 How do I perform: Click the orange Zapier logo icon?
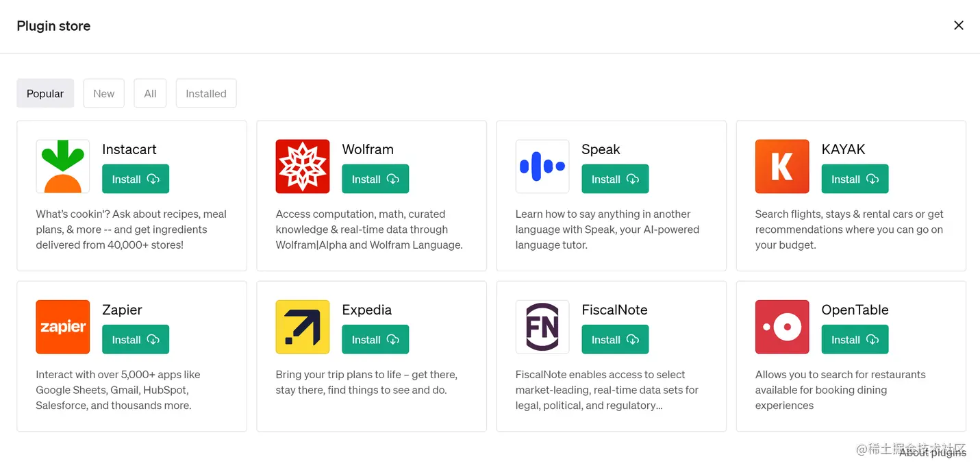coord(63,327)
